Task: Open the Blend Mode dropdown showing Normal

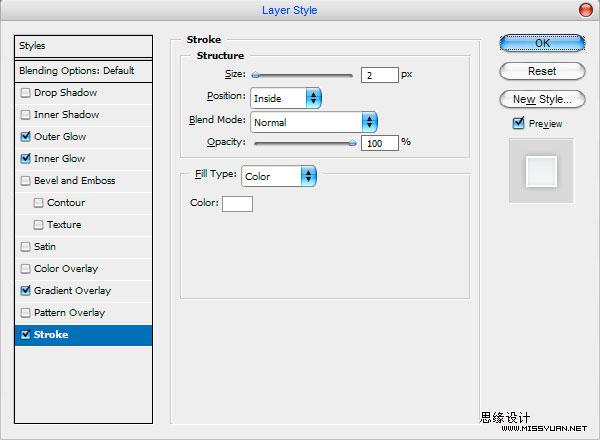Action: point(314,122)
